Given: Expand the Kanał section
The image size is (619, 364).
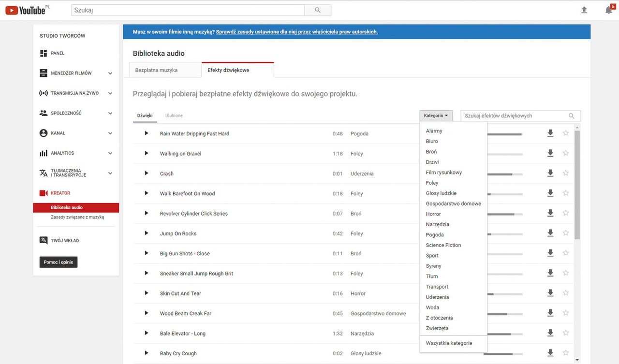Looking at the screenshot, I should click(110, 133).
